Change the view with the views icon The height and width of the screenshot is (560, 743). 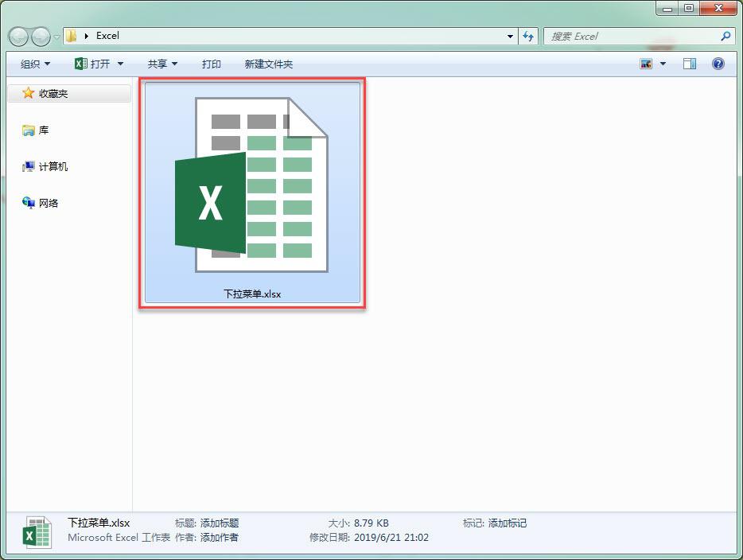click(646, 64)
